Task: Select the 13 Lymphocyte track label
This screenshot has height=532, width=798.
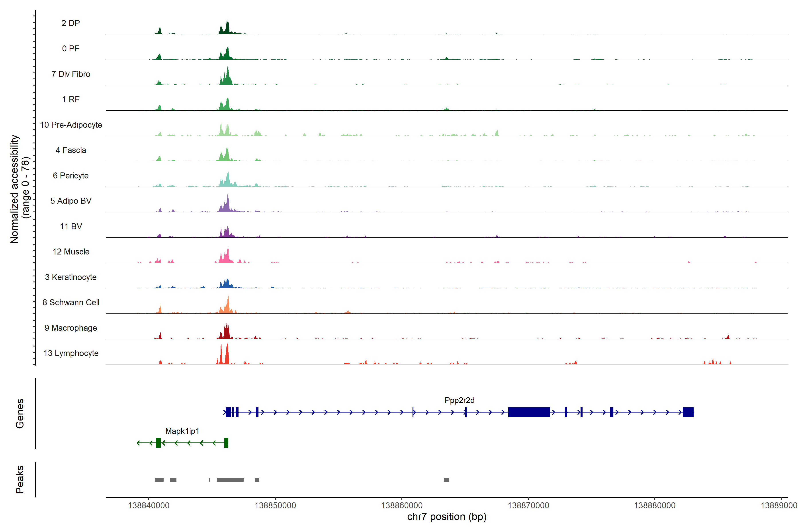Action: click(x=71, y=353)
